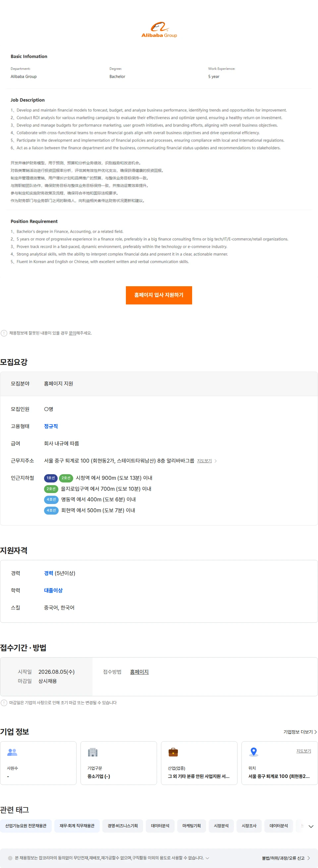Image resolution: width=318 pixels, height=868 pixels.
Task: Select the 경영·비즈니스기획 tag
Action: 123,826
